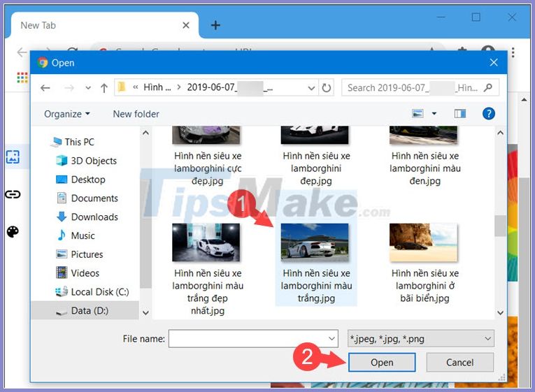The height and width of the screenshot is (392, 535).
Task: Select This PC in the navigation tree
Action: 72,142
